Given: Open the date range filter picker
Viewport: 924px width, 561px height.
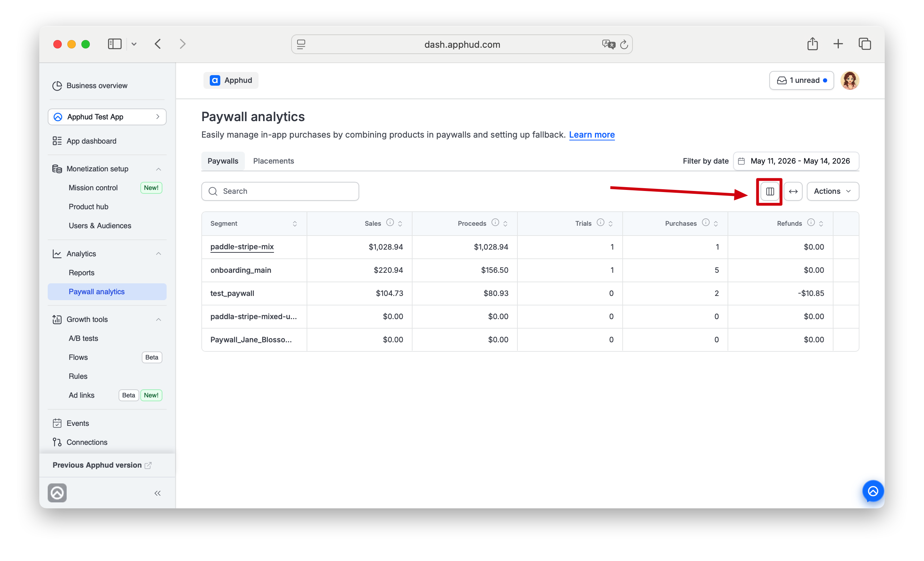Looking at the screenshot, I should (x=796, y=161).
